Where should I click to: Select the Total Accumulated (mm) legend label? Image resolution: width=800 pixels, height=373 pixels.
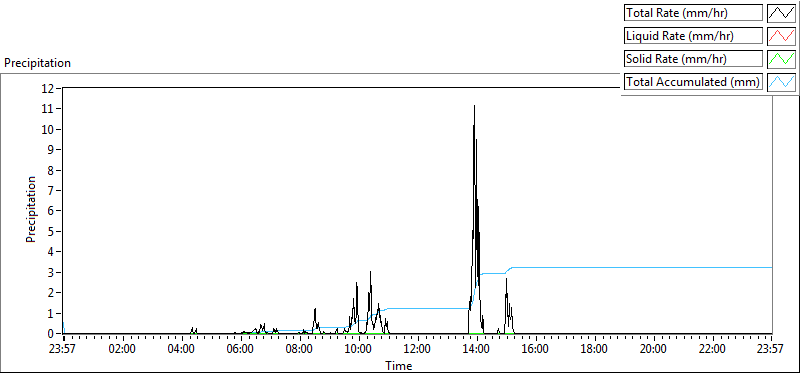click(x=693, y=82)
